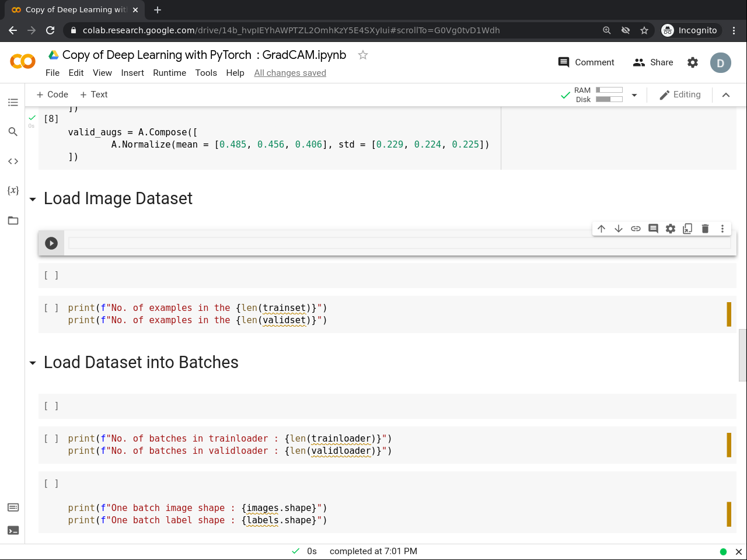747x560 pixels.
Task: Open the Files folder panel
Action: [13, 220]
